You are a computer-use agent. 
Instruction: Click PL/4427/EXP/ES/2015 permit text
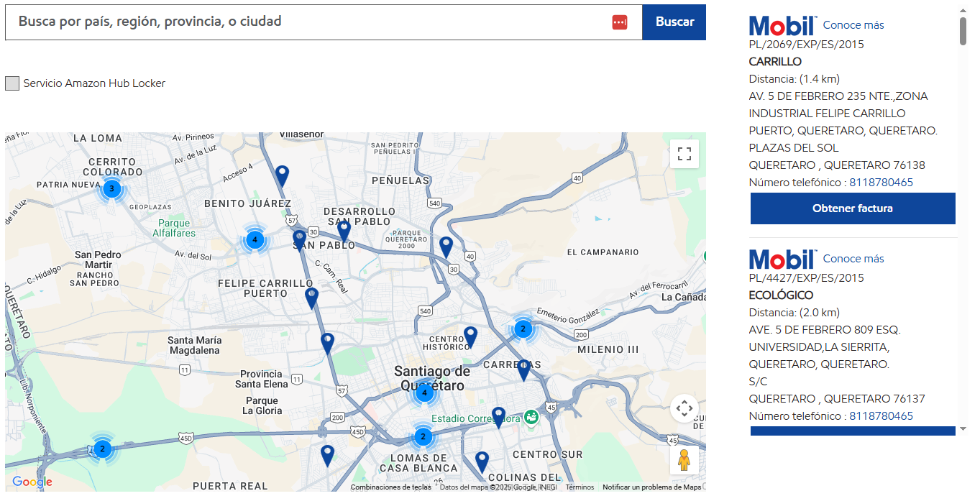pyautogui.click(x=807, y=278)
